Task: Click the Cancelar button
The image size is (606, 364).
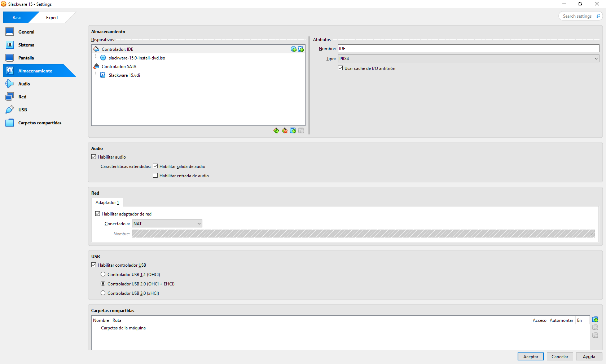Action: (x=560, y=356)
